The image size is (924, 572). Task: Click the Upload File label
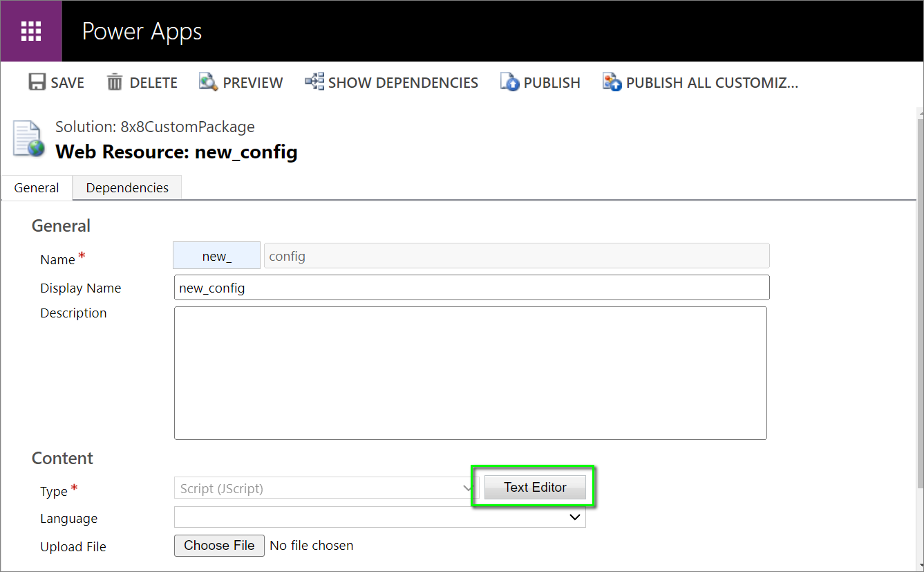(x=73, y=547)
